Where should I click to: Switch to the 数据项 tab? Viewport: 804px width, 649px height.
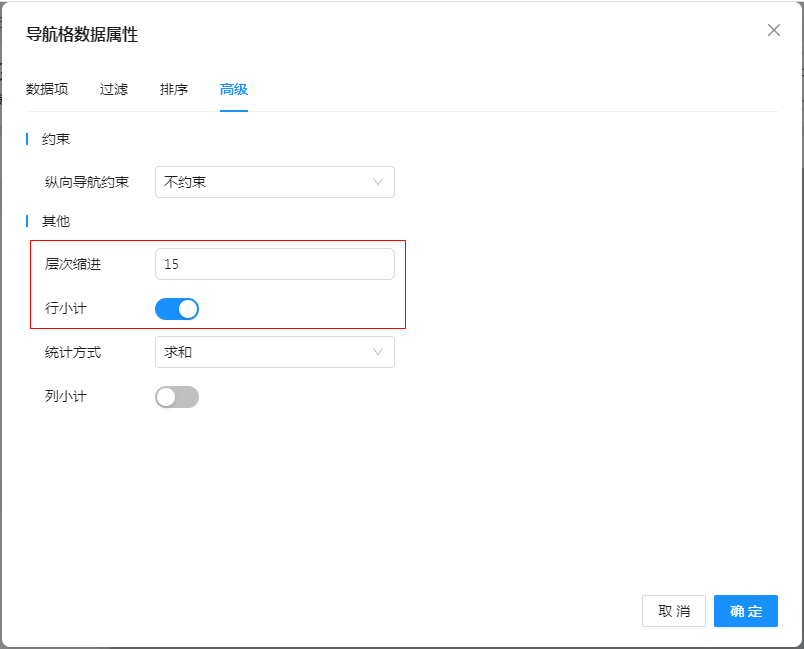point(47,89)
